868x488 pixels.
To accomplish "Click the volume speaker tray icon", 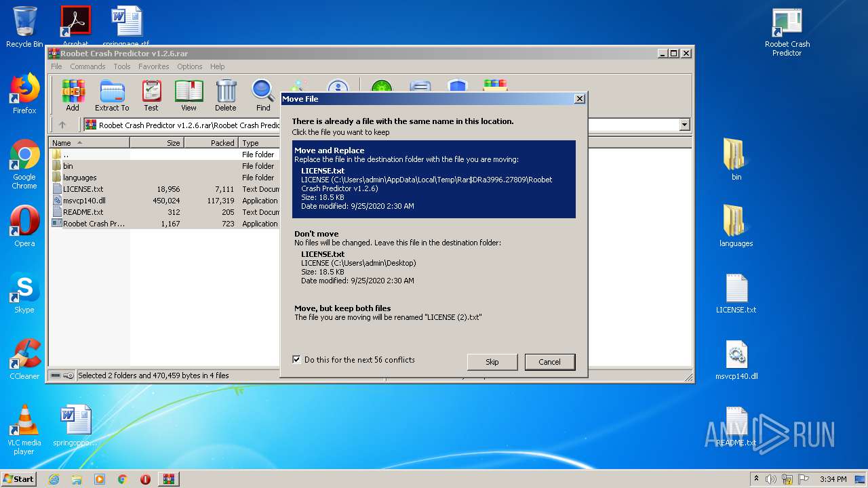I will (771, 479).
